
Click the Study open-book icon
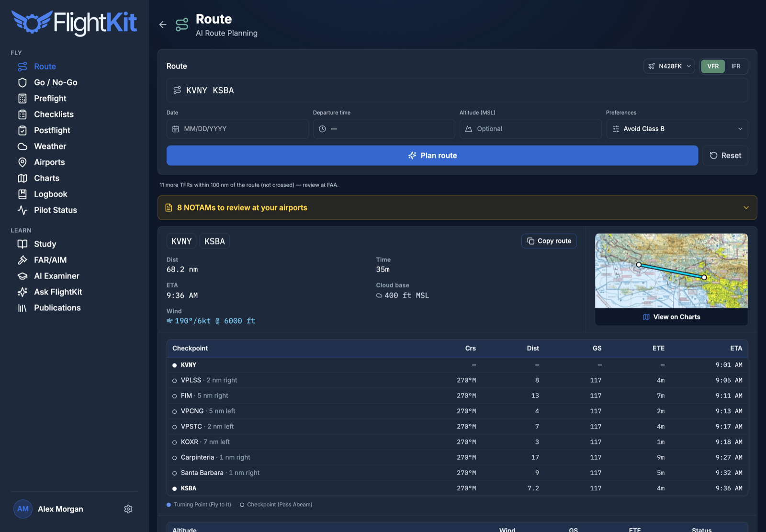23,244
